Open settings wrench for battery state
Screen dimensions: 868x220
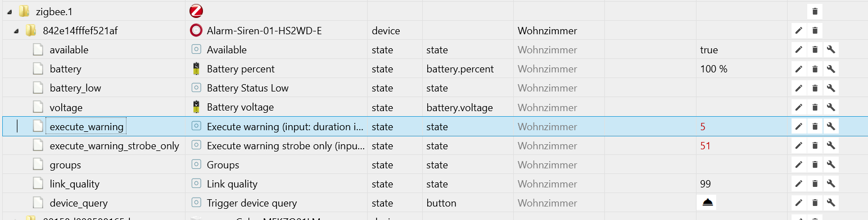tap(831, 69)
